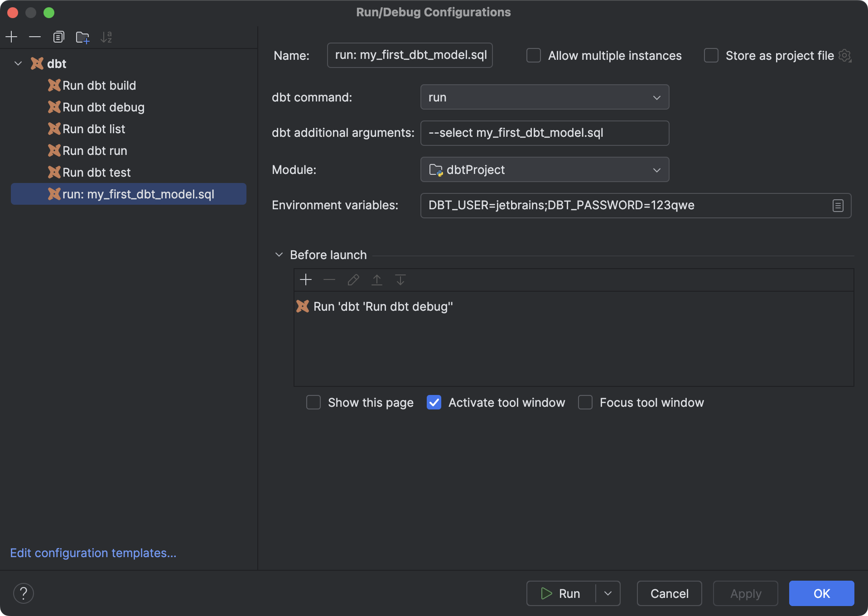This screenshot has height=616, width=868.
Task: Select the Run dbt test configuration
Action: [96, 172]
